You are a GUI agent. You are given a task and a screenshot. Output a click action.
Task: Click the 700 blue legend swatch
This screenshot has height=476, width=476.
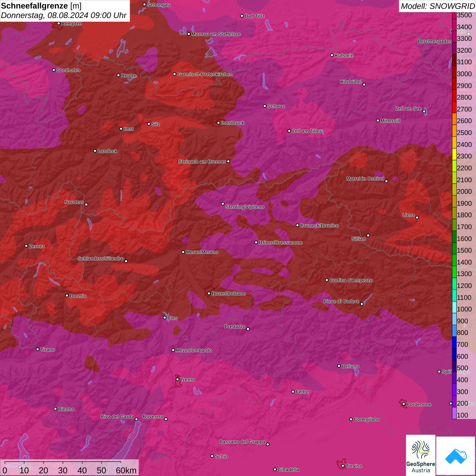pos(454,342)
